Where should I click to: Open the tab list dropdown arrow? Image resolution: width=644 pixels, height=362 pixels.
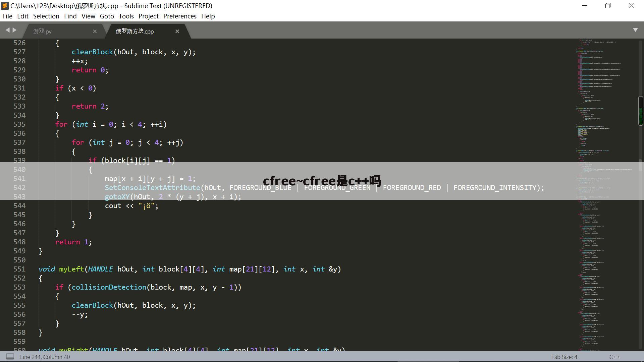[635, 30]
